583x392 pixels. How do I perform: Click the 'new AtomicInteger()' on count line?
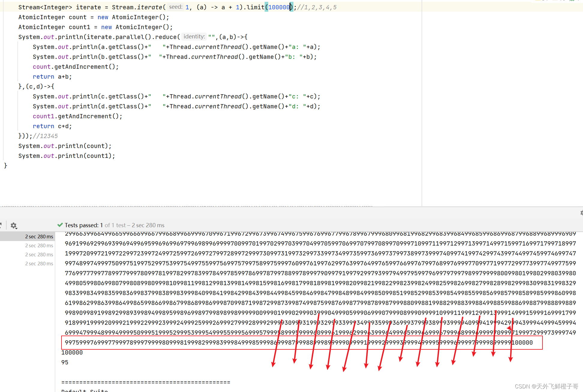click(x=133, y=17)
